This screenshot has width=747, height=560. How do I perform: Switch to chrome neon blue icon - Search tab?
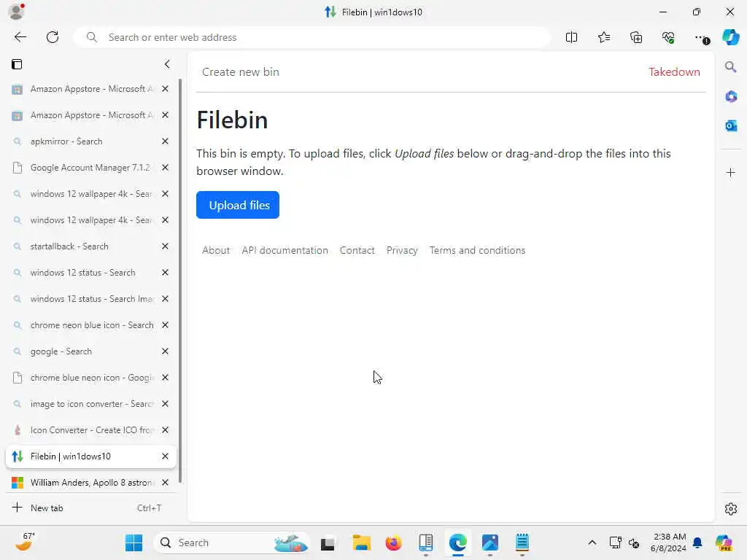(90, 325)
